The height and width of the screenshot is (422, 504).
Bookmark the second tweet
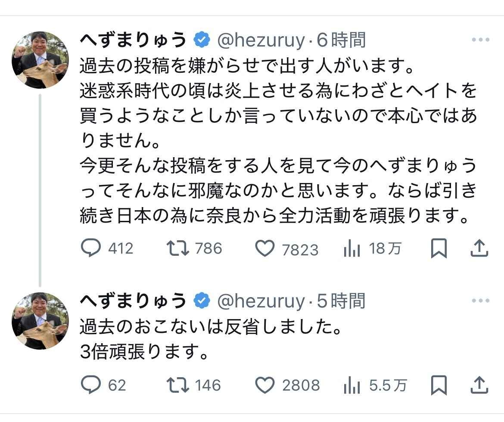[x=439, y=385]
